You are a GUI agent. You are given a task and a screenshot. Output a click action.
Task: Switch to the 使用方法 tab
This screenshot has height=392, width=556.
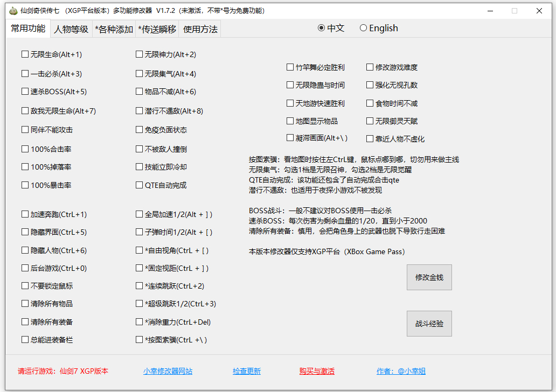tap(200, 29)
